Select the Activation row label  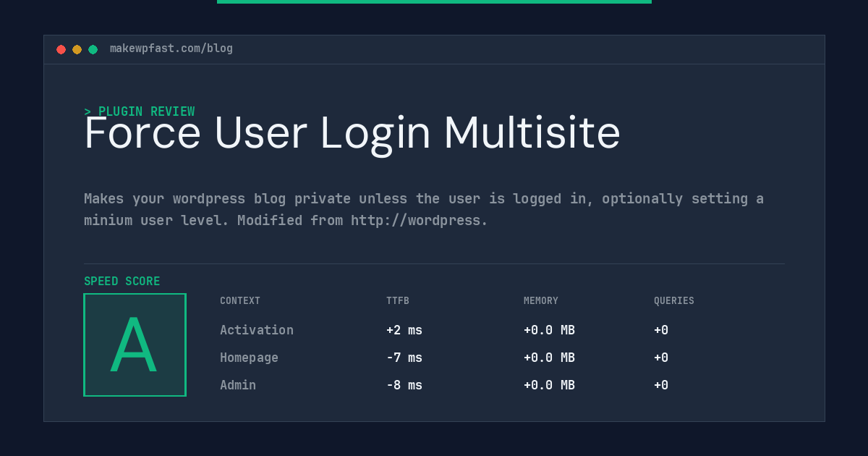coord(257,330)
